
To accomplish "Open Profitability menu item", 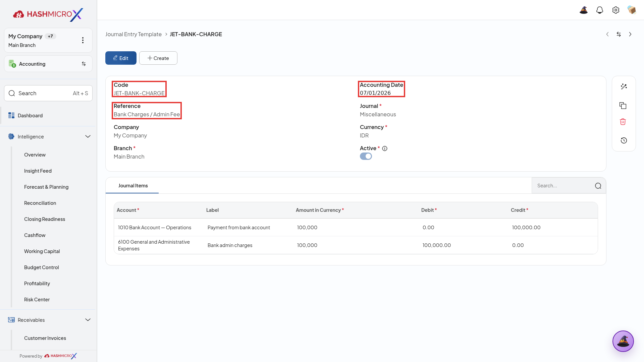I will 37,284.
